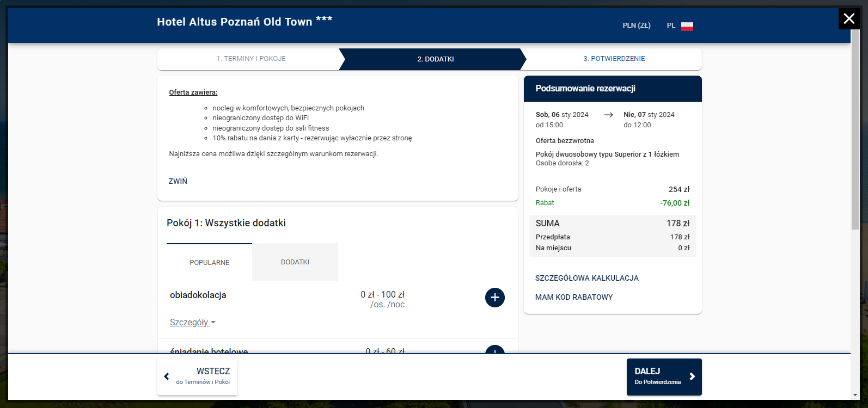The image size is (868, 408).
Task: Click the nieograniczony dostęp do sali fitness bullet
Action: point(271,128)
